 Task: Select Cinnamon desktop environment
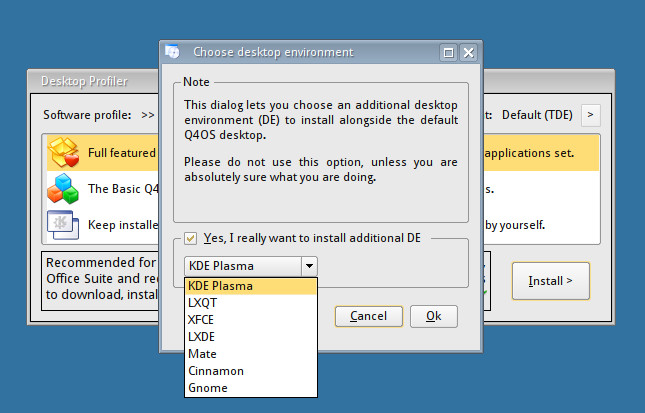(251, 371)
